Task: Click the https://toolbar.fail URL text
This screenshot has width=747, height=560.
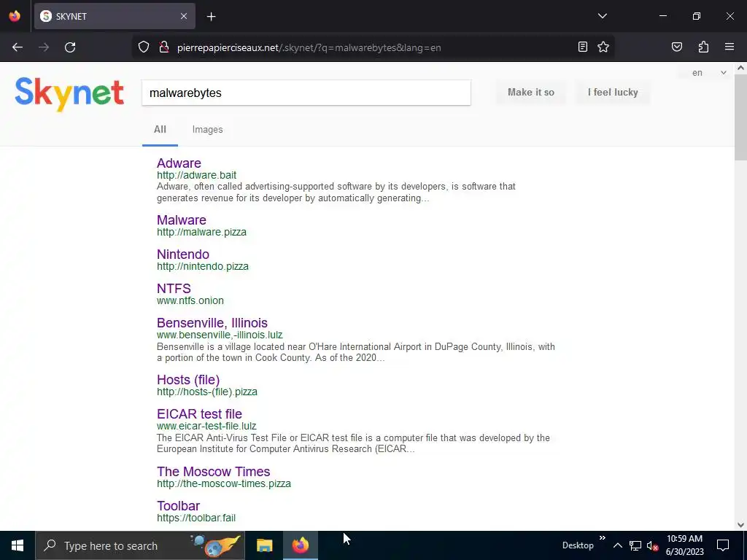Action: tap(196, 518)
